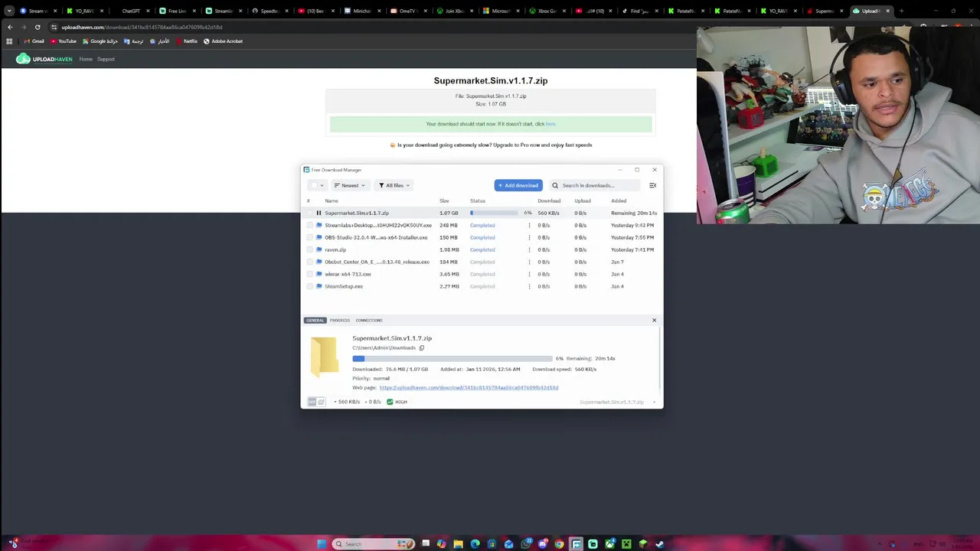980x551 pixels.
Task: Check the Streamlabs+Desktop row checkbox
Action: 309,225
